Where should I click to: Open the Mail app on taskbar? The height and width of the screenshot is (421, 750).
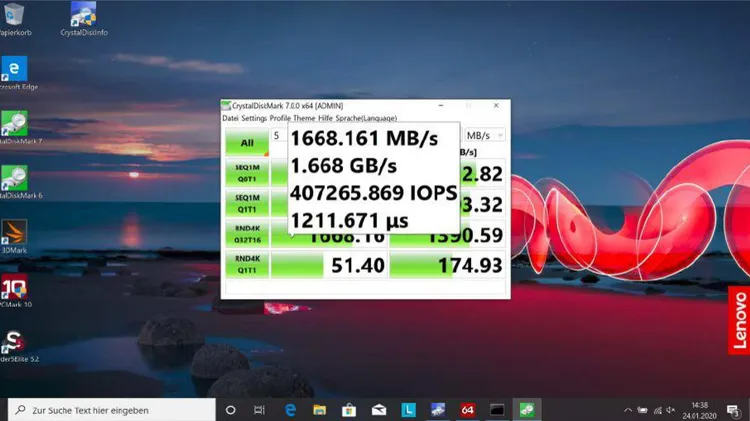(x=379, y=410)
